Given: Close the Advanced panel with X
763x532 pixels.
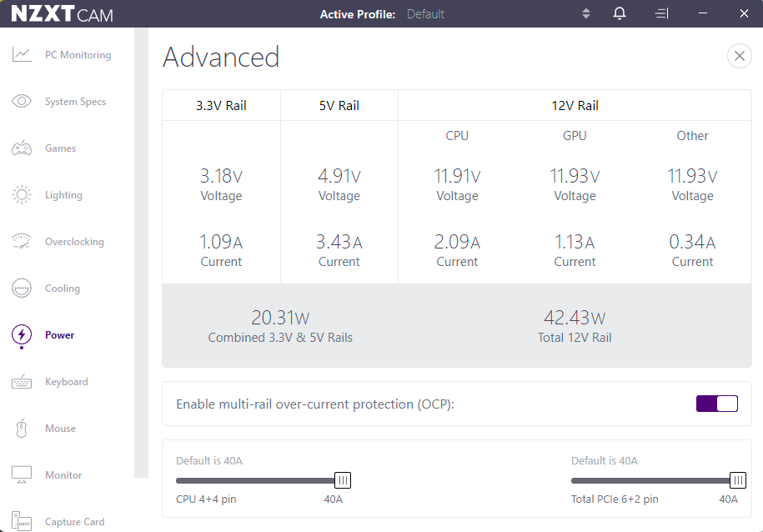Looking at the screenshot, I should (739, 56).
